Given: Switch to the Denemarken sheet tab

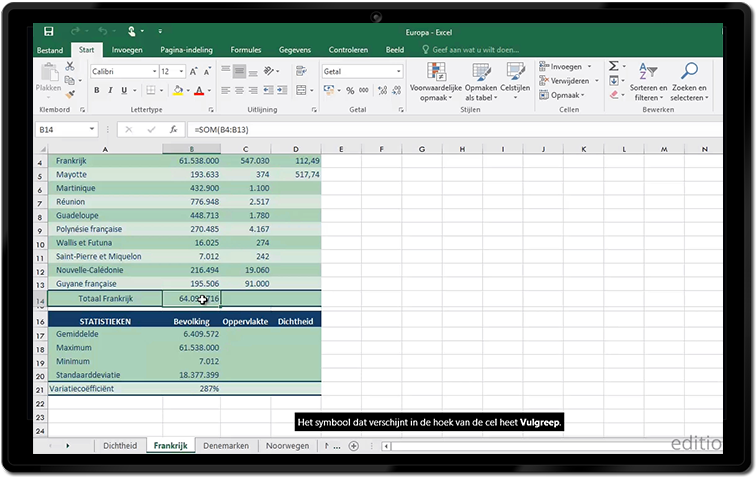Looking at the screenshot, I should [226, 445].
